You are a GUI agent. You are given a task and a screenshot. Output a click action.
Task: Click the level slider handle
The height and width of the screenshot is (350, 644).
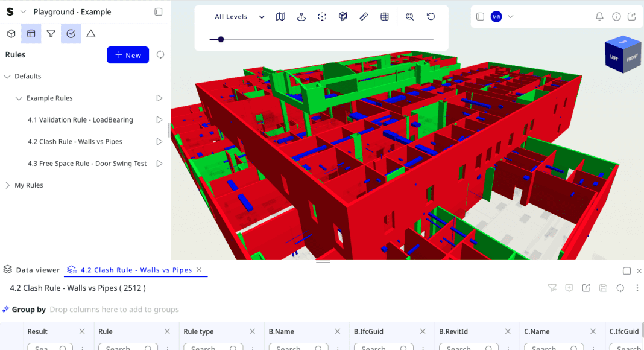tap(221, 39)
